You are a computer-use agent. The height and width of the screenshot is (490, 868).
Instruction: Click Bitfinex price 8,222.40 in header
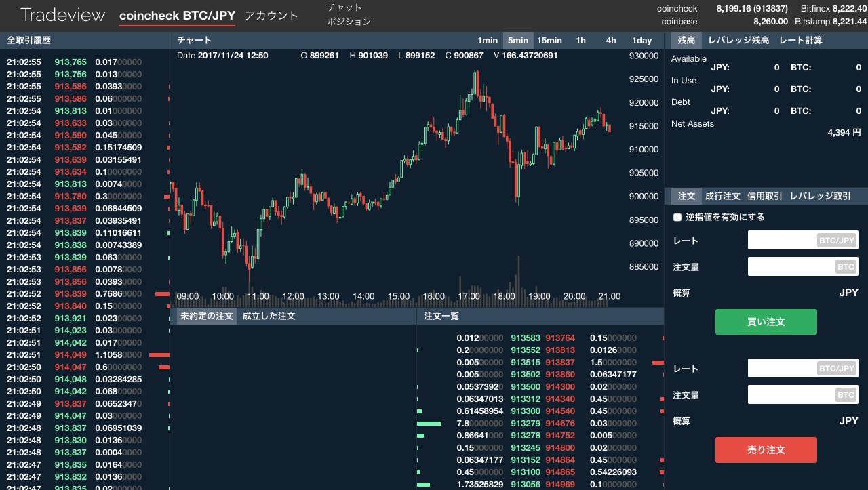849,9
